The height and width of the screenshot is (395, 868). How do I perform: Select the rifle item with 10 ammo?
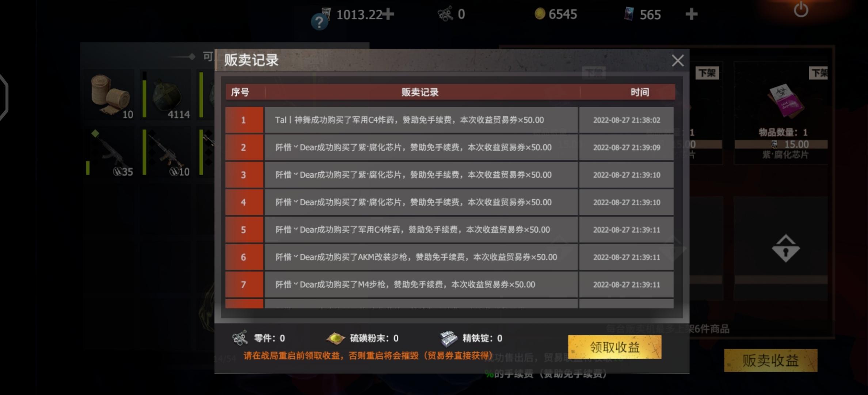click(167, 152)
